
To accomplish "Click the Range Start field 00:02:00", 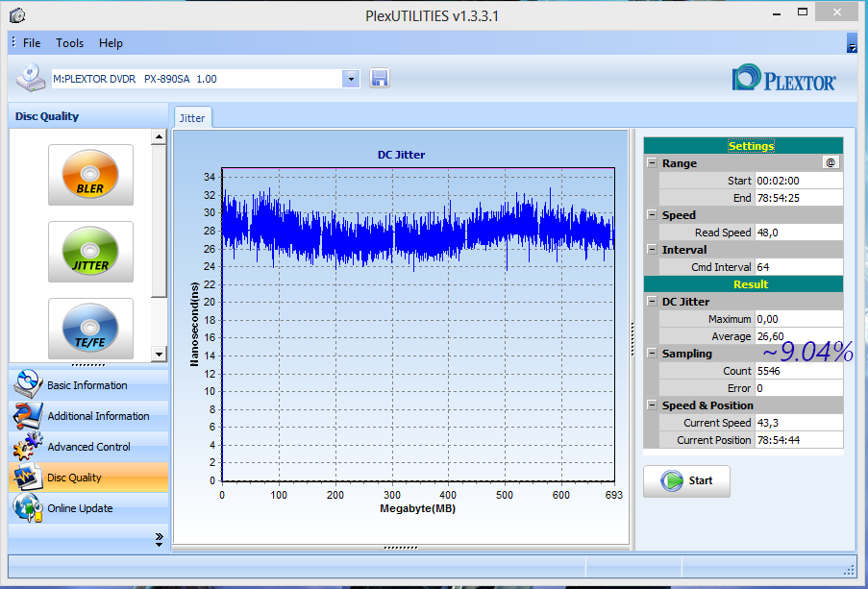I will 799,181.
